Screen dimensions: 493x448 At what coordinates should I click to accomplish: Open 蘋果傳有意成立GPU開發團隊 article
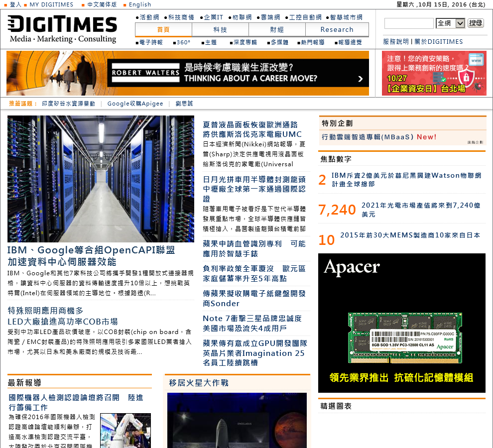[255, 353]
